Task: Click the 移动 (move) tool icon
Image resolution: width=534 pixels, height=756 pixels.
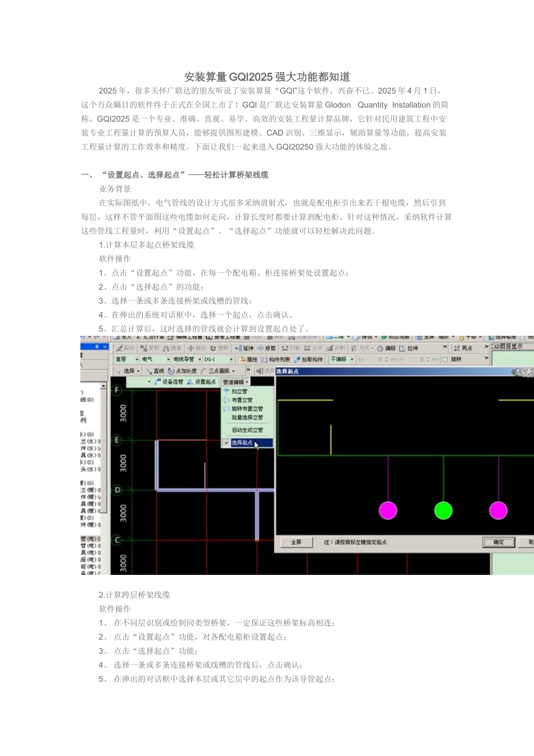Action: [x=197, y=348]
